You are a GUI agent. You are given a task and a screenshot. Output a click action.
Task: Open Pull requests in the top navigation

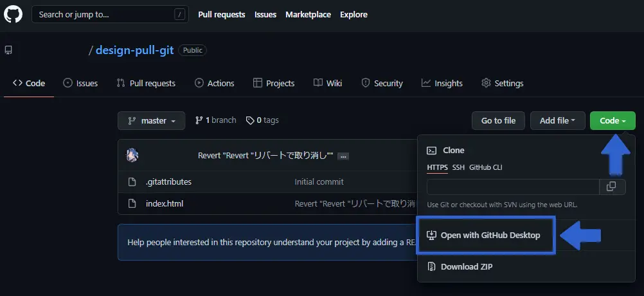pos(221,14)
